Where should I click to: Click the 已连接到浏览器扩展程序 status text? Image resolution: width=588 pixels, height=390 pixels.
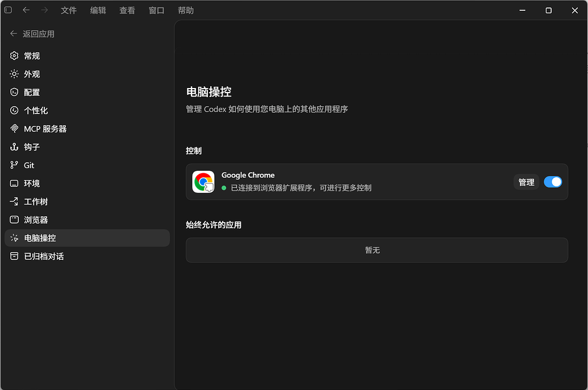301,188
